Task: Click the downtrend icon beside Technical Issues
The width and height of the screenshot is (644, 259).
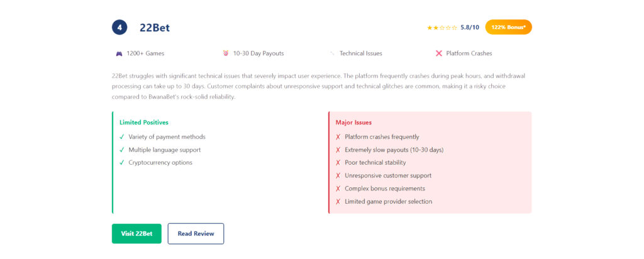Action: tap(332, 53)
